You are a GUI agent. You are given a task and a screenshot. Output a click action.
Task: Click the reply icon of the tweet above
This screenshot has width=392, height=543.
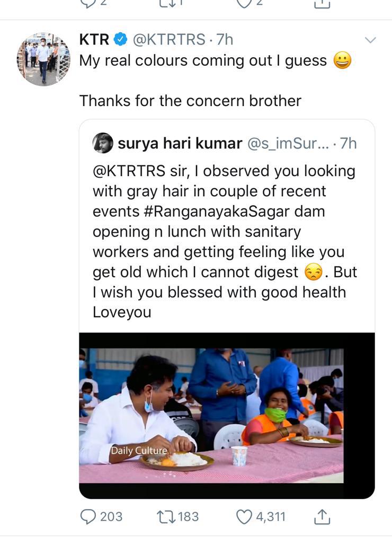pyautogui.click(x=88, y=3)
